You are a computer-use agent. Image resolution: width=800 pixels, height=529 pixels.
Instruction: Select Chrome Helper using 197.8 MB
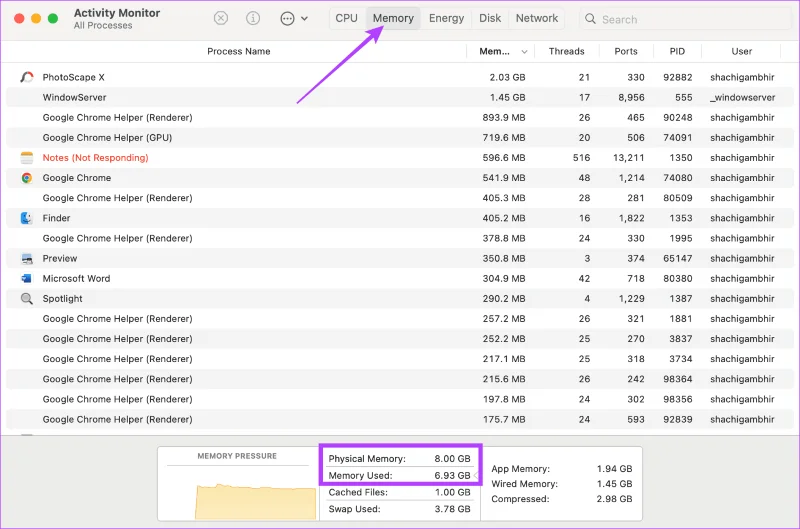[400, 399]
